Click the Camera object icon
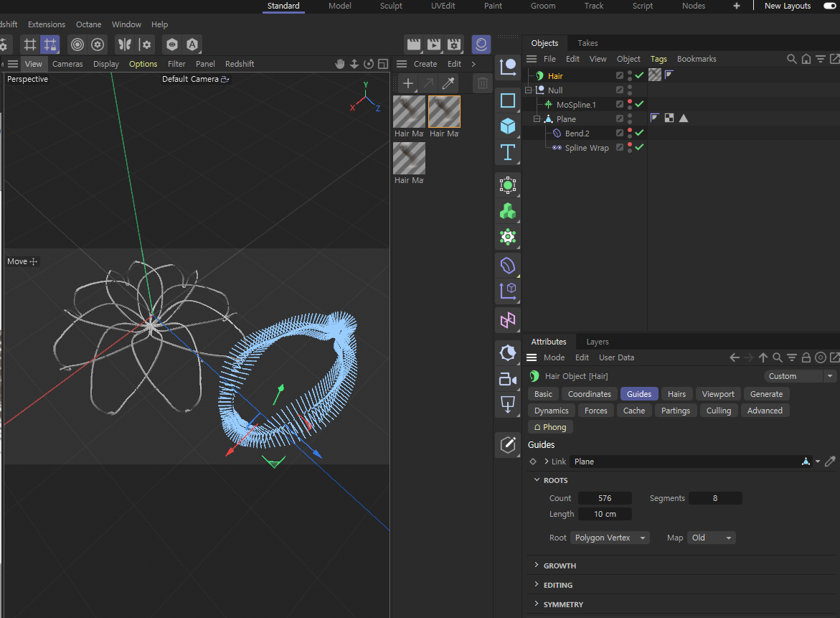The image size is (840, 618). (508, 379)
